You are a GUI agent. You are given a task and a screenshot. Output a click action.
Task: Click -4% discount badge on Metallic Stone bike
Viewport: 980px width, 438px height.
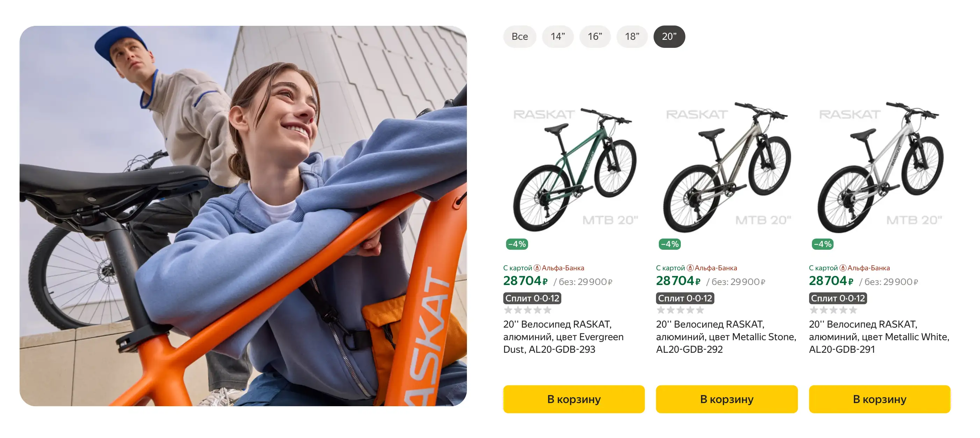(x=670, y=244)
